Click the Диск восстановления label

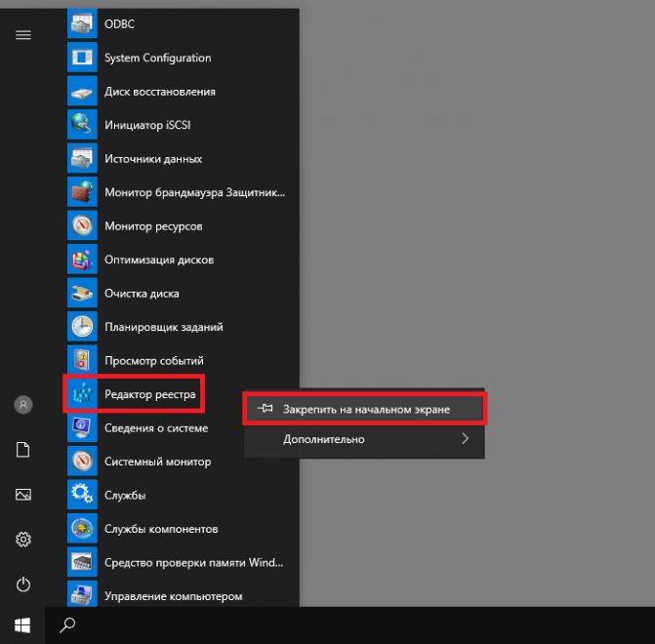(160, 92)
